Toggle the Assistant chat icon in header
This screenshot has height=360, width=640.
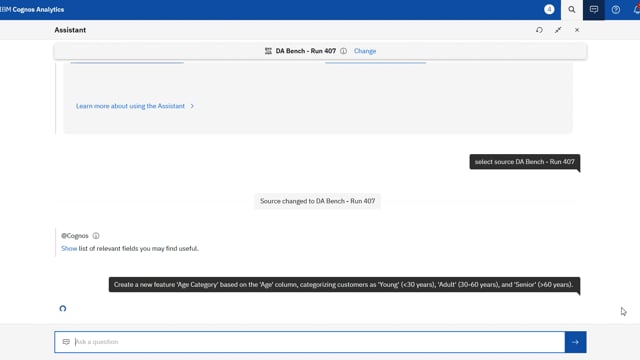pyautogui.click(x=593, y=9)
